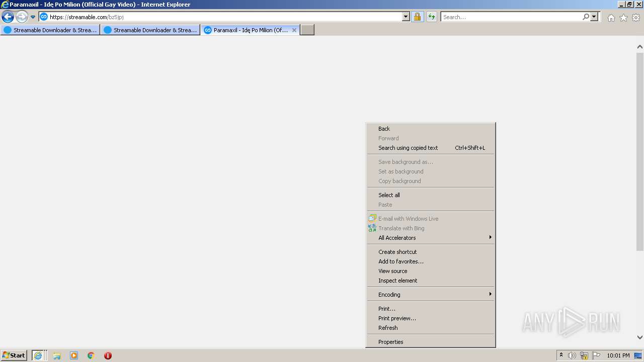Choose View source in the context menu
644x362 pixels.
click(x=431, y=271)
